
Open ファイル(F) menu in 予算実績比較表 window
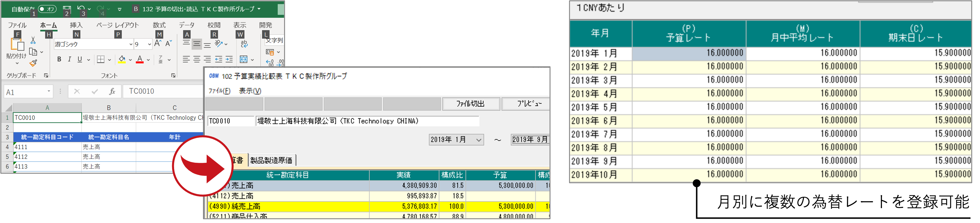coord(220,91)
